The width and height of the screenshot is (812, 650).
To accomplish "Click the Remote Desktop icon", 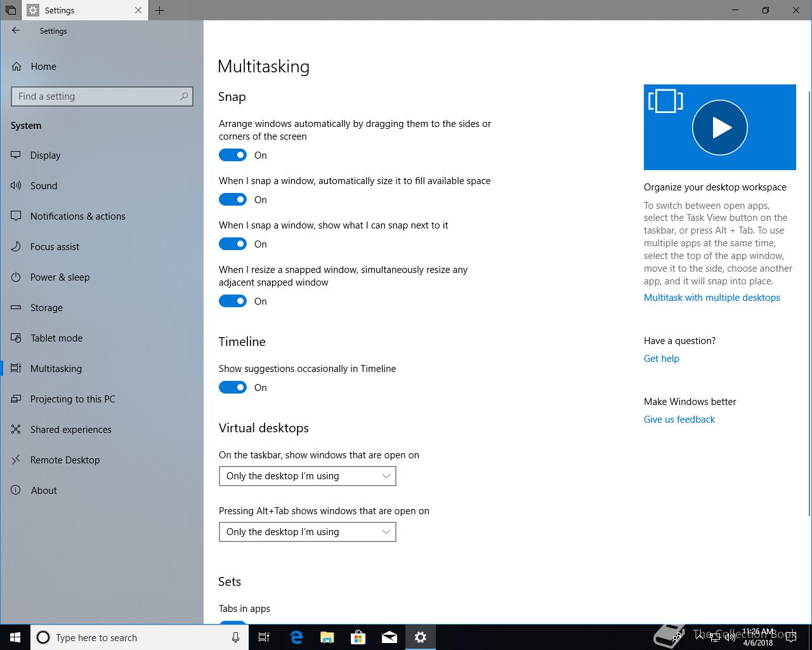I will (16, 460).
